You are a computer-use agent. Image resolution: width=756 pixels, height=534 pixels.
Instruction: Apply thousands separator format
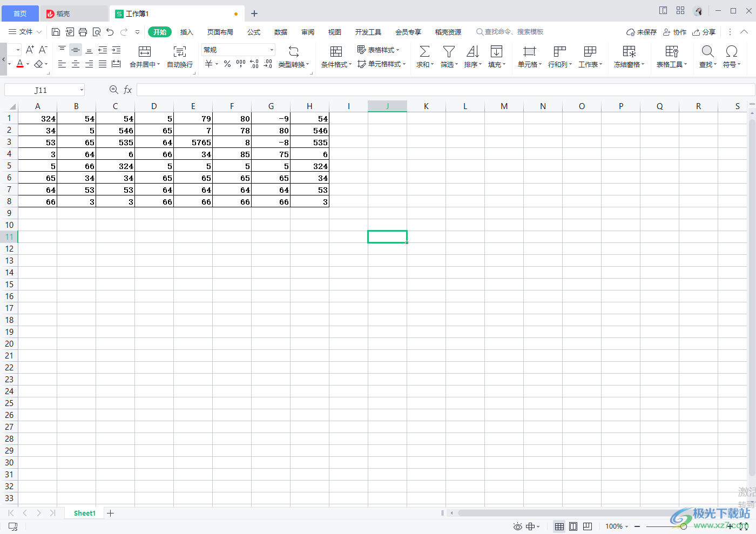[241, 64]
